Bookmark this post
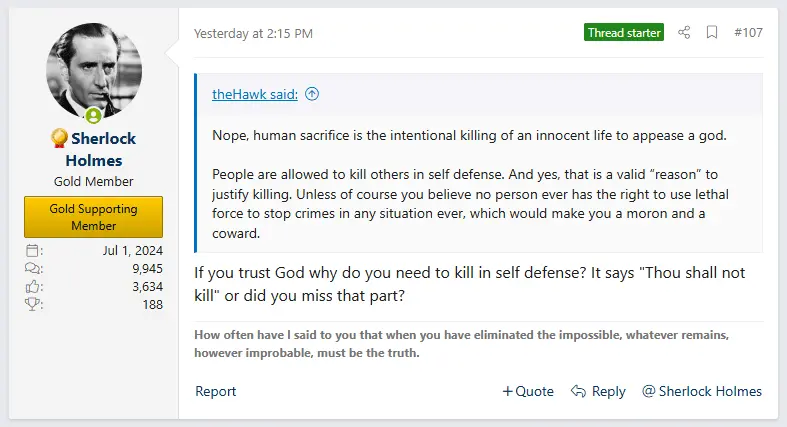Viewport: 787px width, 427px height. pyautogui.click(x=712, y=33)
